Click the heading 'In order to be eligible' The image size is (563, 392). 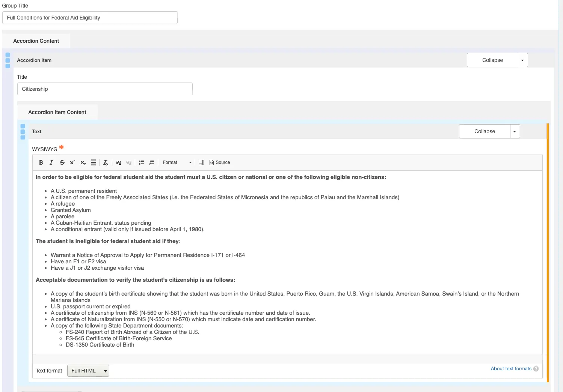(x=211, y=177)
